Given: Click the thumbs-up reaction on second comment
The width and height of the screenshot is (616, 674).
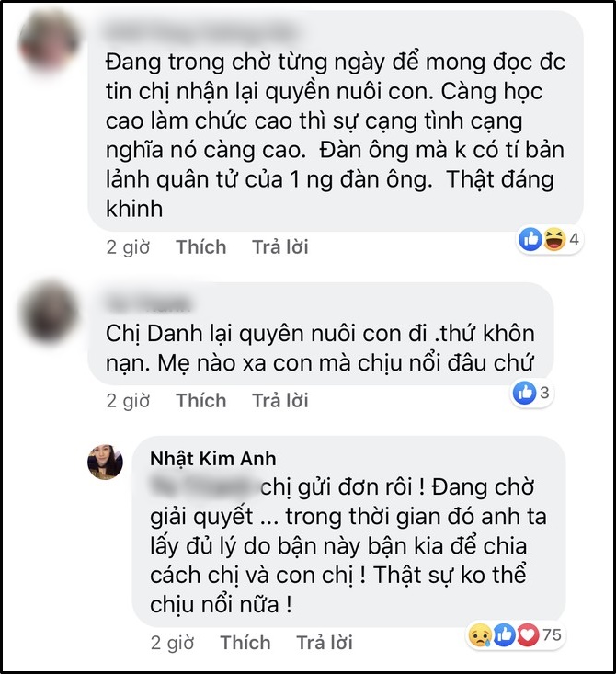Looking at the screenshot, I should [524, 393].
